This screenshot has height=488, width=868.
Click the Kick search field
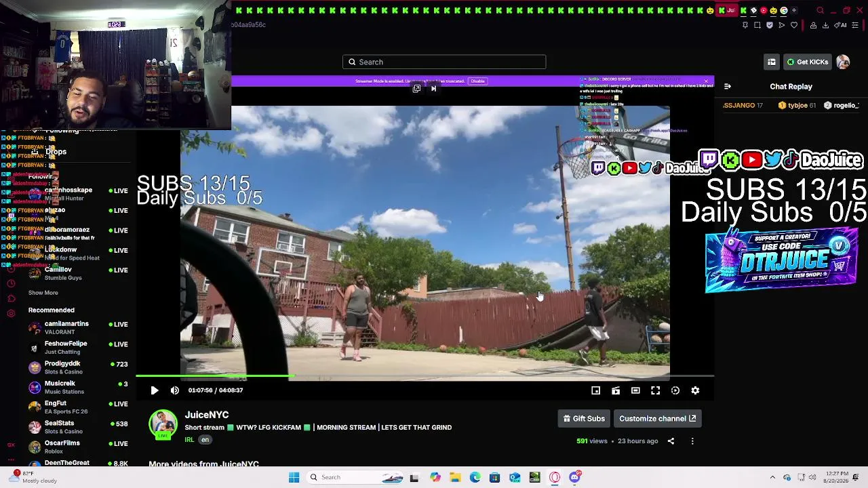click(444, 62)
